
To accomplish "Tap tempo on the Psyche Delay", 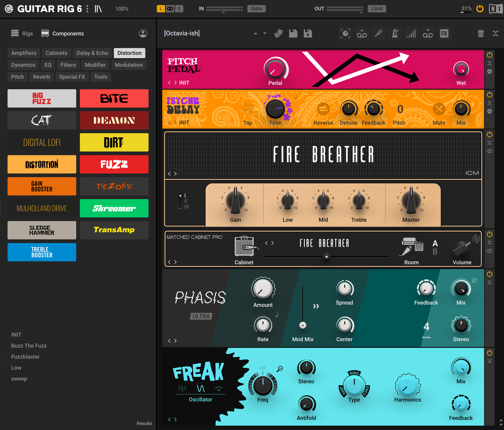I will (x=248, y=109).
